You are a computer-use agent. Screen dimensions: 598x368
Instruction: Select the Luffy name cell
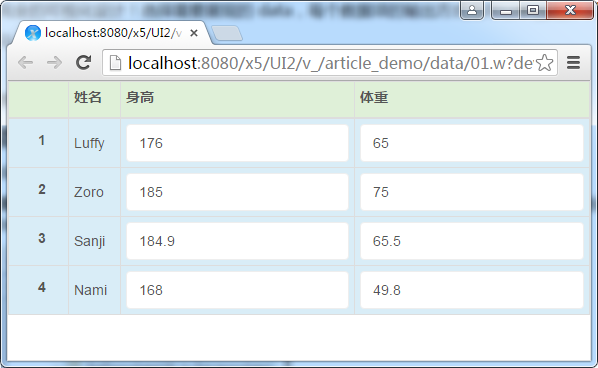(94, 143)
